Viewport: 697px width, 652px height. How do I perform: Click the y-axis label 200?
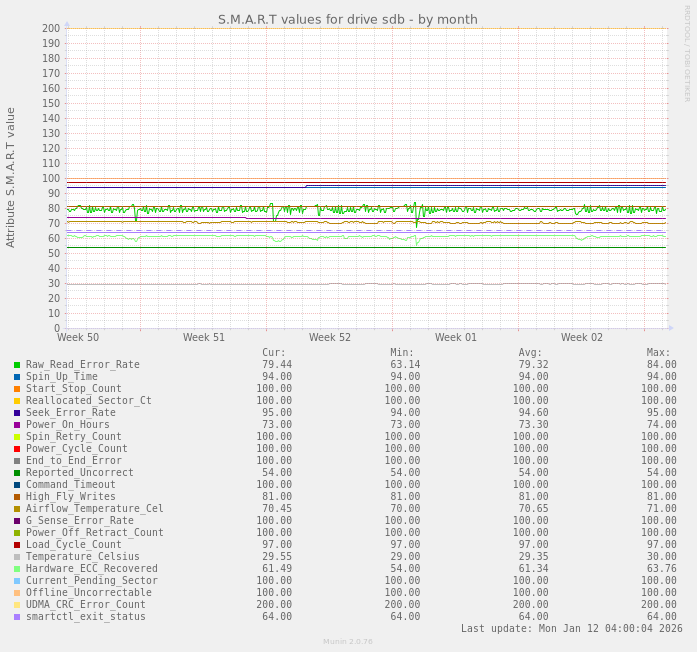(51, 28)
